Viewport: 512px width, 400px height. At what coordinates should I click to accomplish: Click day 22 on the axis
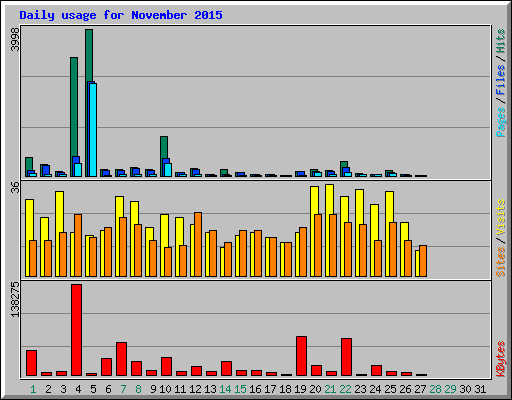pyautogui.click(x=345, y=389)
